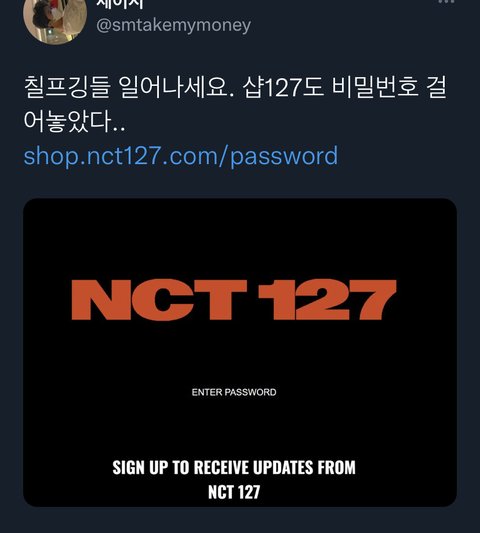Open the embedded NCT 127 image preview
This screenshot has height=533, width=480.
point(240,353)
